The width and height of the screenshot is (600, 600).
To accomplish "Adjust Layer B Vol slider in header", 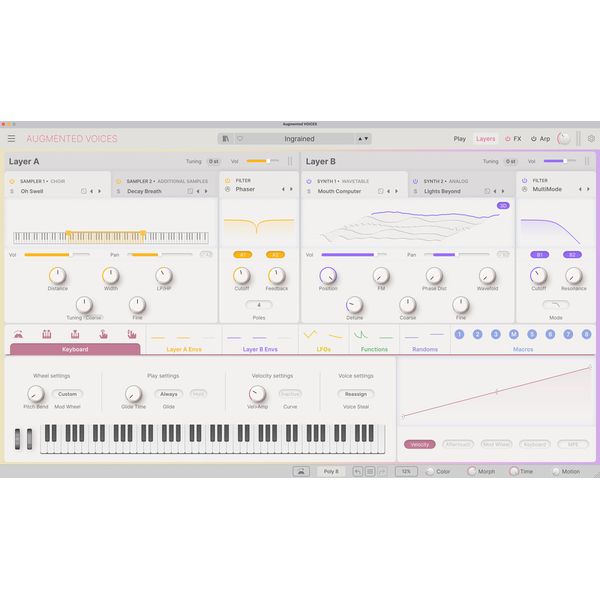I will [559, 161].
